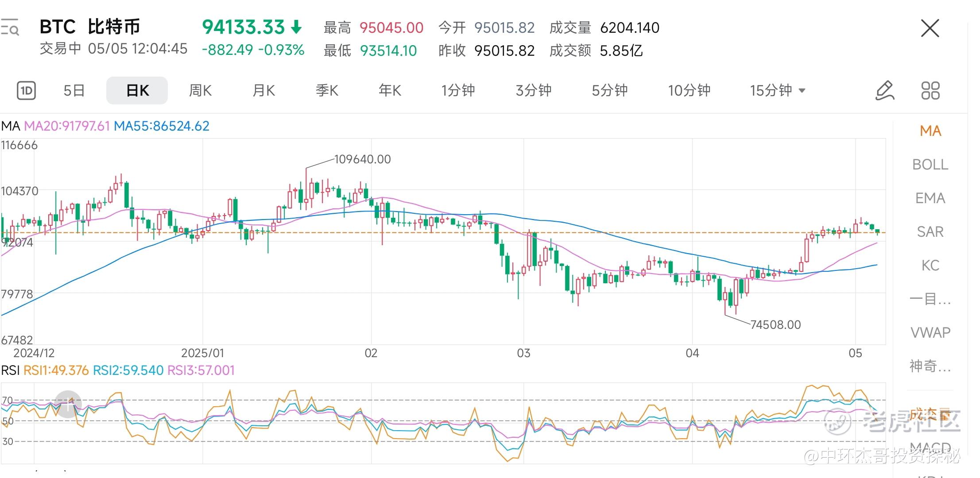Open the four-square grid layout icon

pyautogui.click(x=930, y=91)
